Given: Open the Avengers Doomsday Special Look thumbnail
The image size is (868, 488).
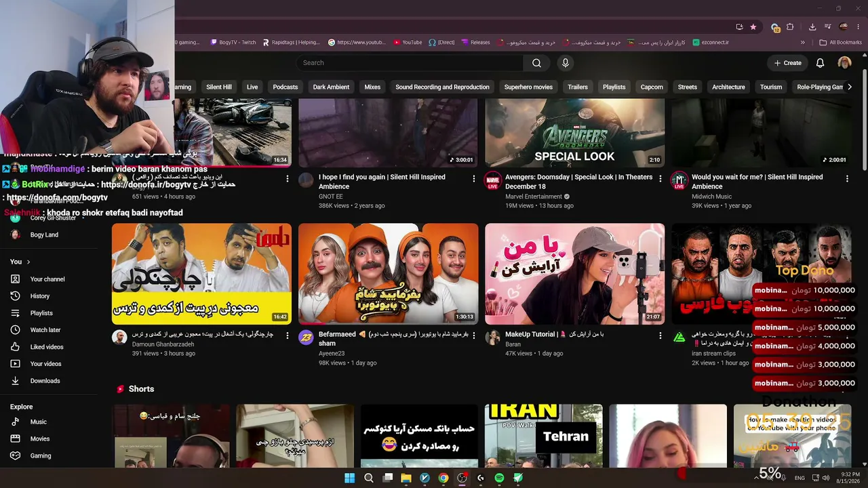Looking at the screenshot, I should (574, 133).
